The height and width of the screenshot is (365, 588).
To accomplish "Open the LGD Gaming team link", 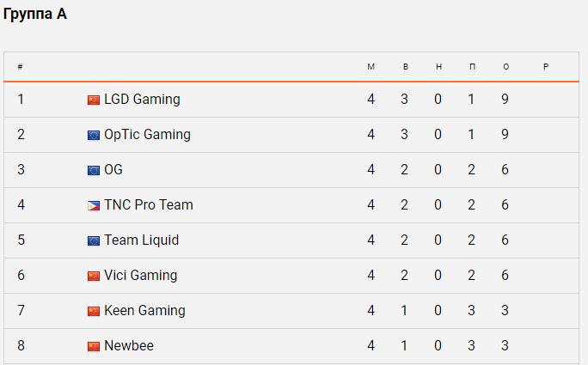I will pyautogui.click(x=142, y=100).
